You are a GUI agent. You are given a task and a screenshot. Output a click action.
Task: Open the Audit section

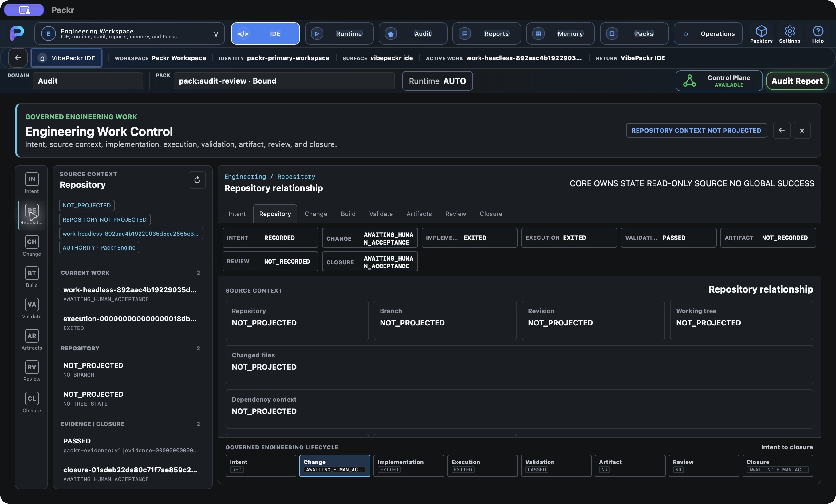click(x=413, y=33)
